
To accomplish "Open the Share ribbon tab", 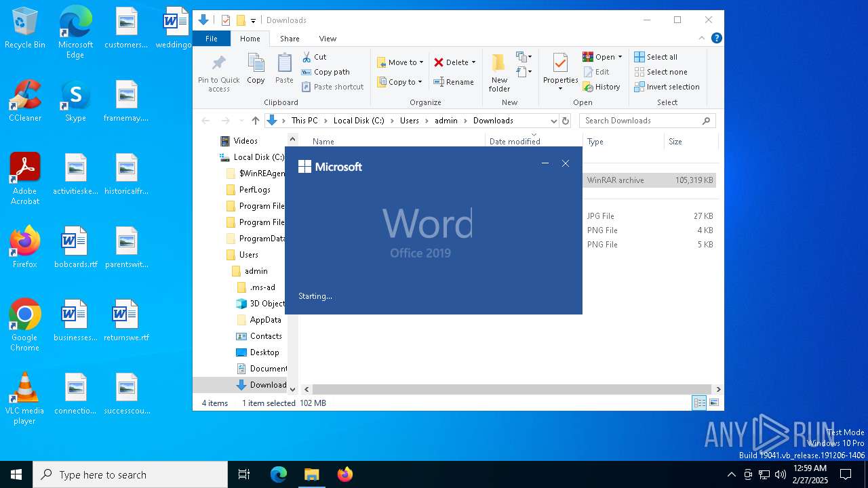I will pos(290,39).
